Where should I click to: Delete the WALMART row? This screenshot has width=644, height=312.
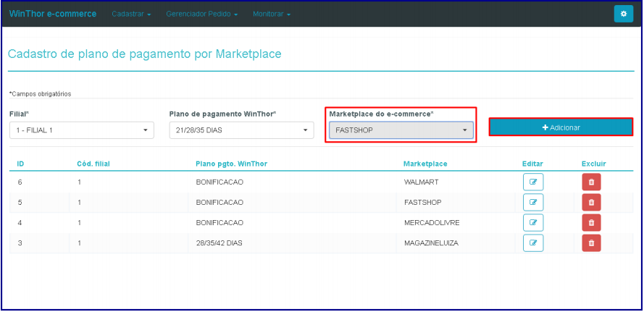coord(591,182)
